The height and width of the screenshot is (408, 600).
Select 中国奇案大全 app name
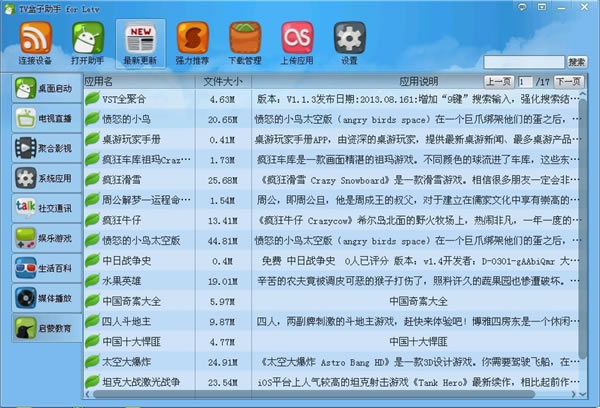click(131, 301)
